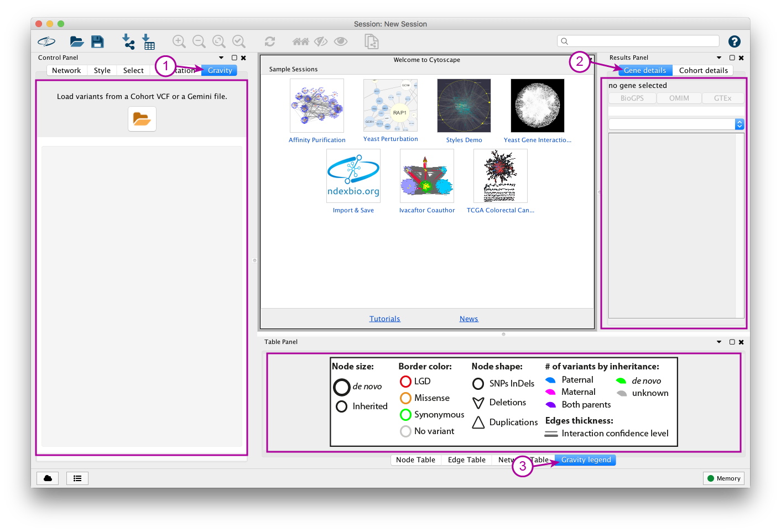Select the Node Table tab
The image size is (781, 532).
(415, 460)
